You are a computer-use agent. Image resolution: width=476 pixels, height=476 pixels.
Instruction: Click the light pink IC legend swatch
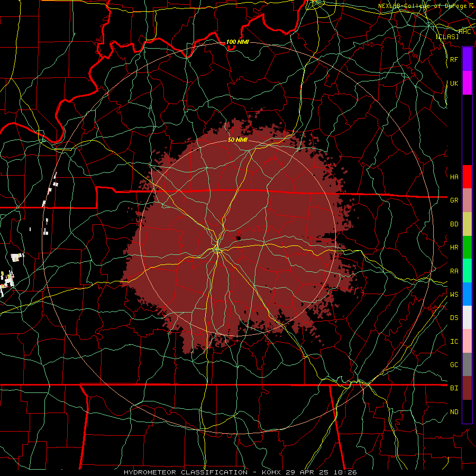[x=467, y=341]
